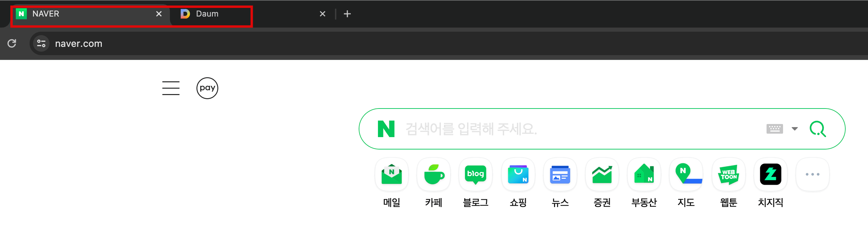Open the Naver Shopping (쇼핑) icon
This screenshot has height=237, width=868.
click(x=518, y=174)
